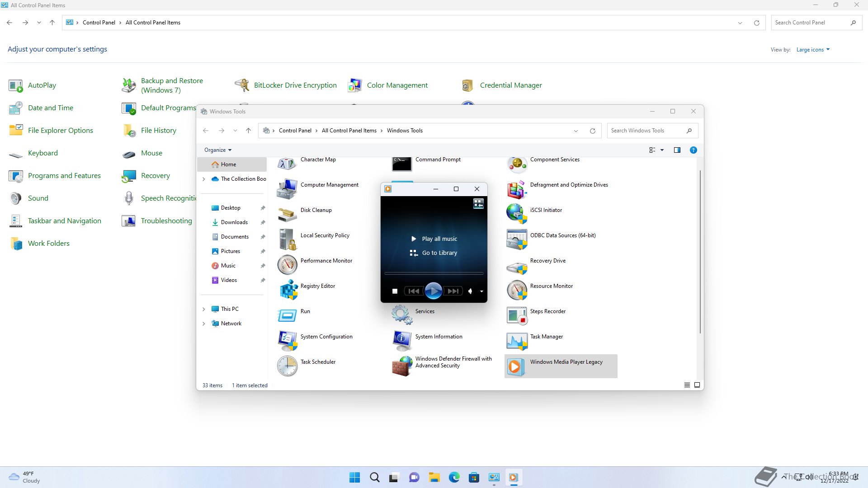The image size is (868, 488).
Task: Open System Configuration
Action: (315, 340)
